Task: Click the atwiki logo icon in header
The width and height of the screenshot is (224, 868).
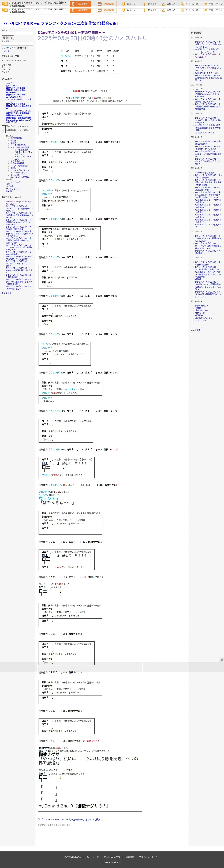Action: (x=5, y=4)
